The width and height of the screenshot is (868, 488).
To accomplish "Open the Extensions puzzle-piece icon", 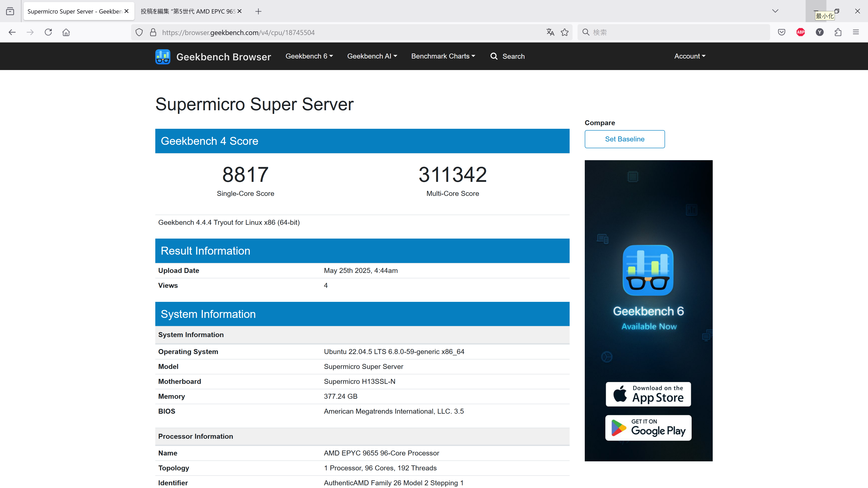I will [x=838, y=32].
